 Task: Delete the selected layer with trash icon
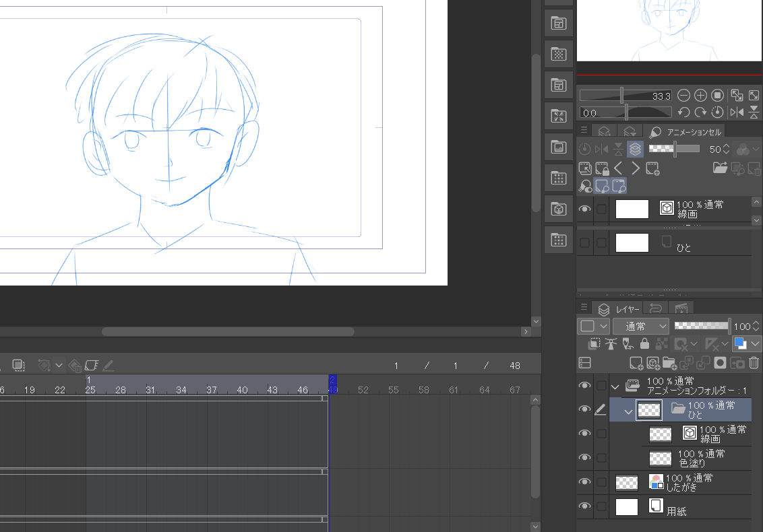754,363
